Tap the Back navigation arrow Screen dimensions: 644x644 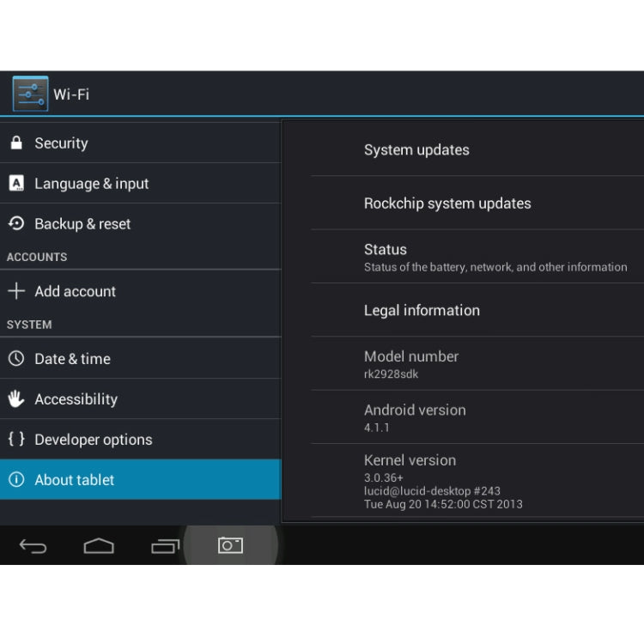point(33,546)
